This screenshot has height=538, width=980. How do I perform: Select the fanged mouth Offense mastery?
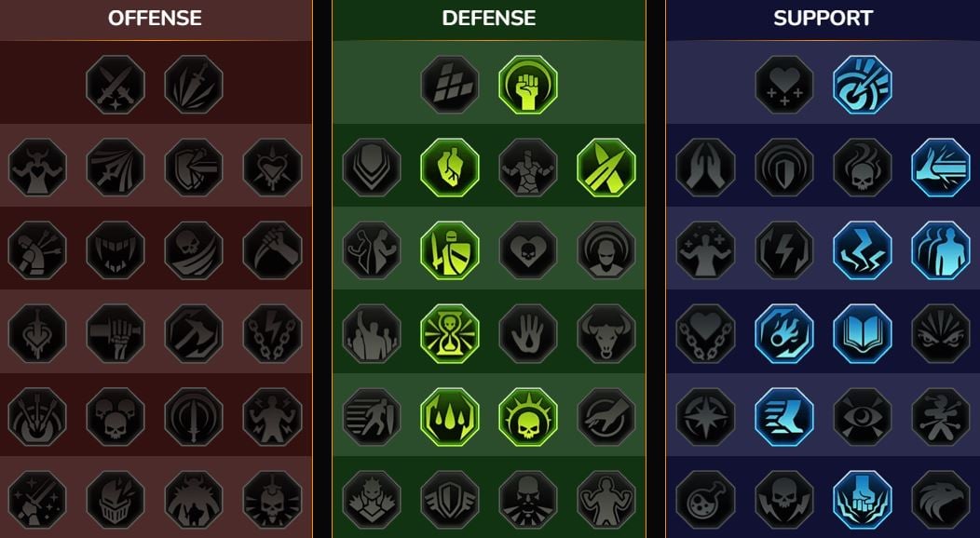coord(116,250)
